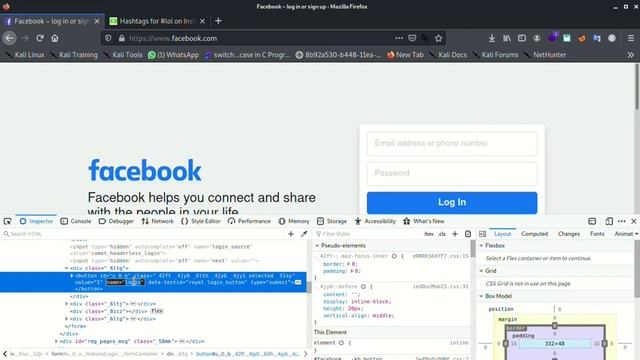Open the Network tab
The image size is (640, 360).
click(158, 221)
